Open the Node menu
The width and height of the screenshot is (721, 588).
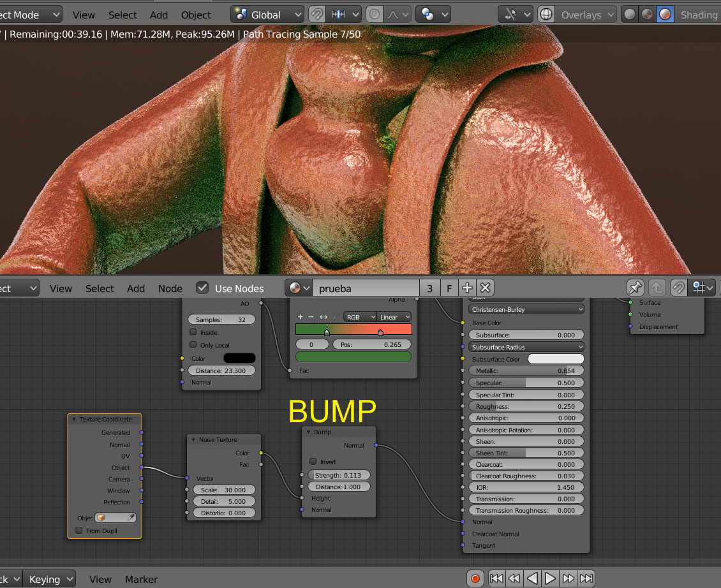click(170, 288)
